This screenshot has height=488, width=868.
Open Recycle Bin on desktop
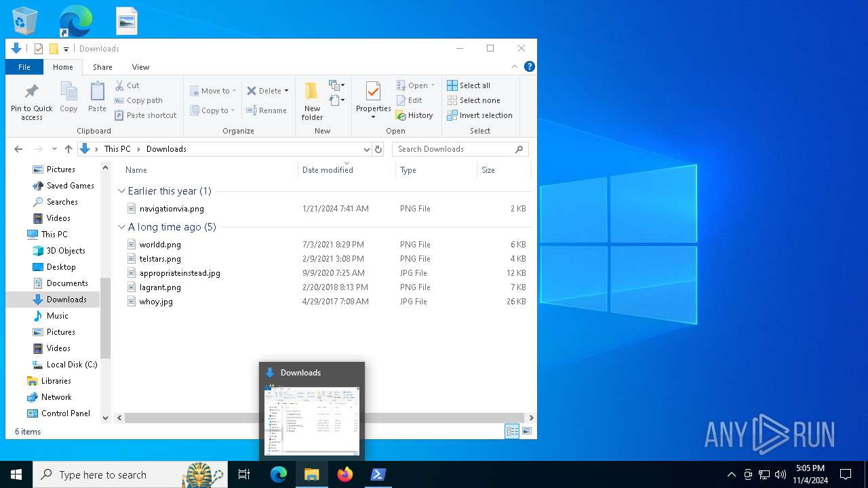(x=25, y=21)
